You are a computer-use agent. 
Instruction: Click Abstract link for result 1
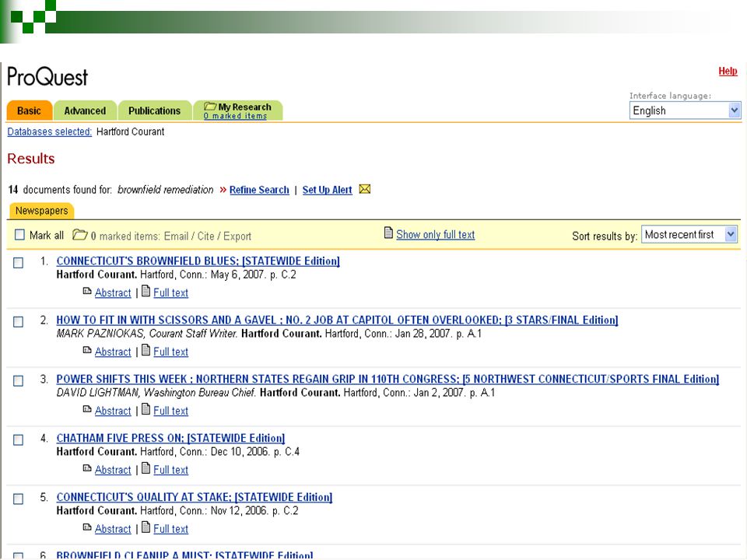tap(113, 293)
